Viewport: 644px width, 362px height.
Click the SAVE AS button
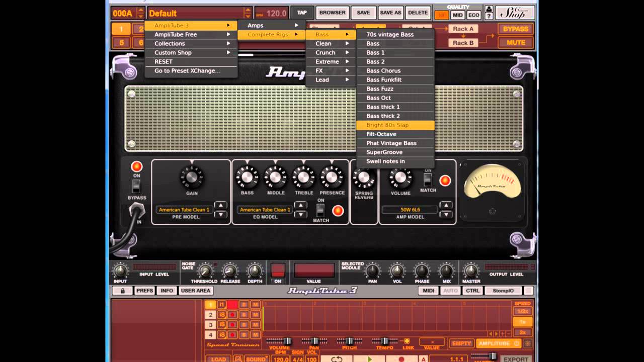(390, 13)
